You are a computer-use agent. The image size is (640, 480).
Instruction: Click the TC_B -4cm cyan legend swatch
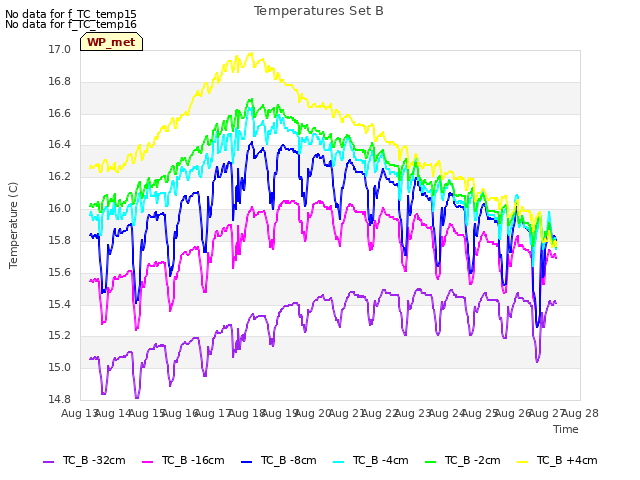(338, 462)
